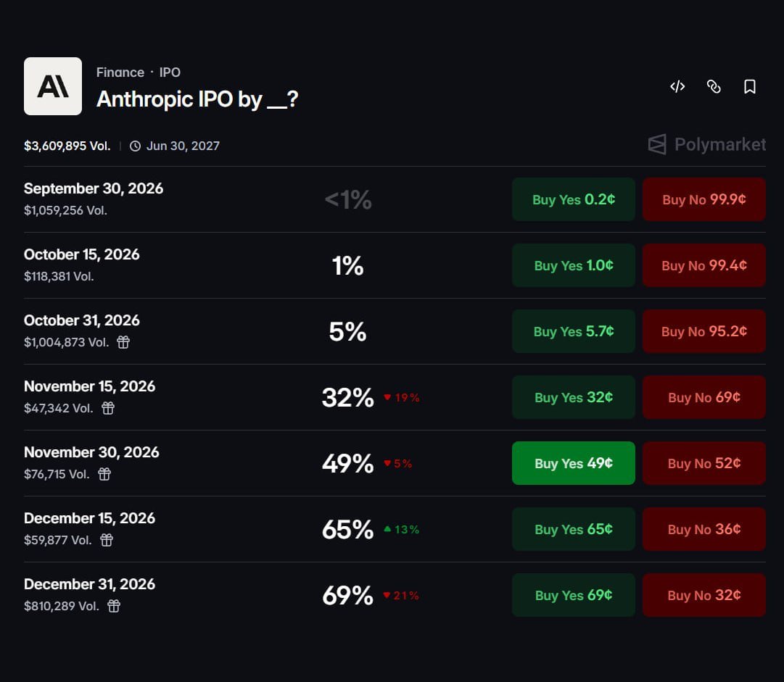Click the embed code icon
The image size is (784, 682).
pyautogui.click(x=677, y=86)
